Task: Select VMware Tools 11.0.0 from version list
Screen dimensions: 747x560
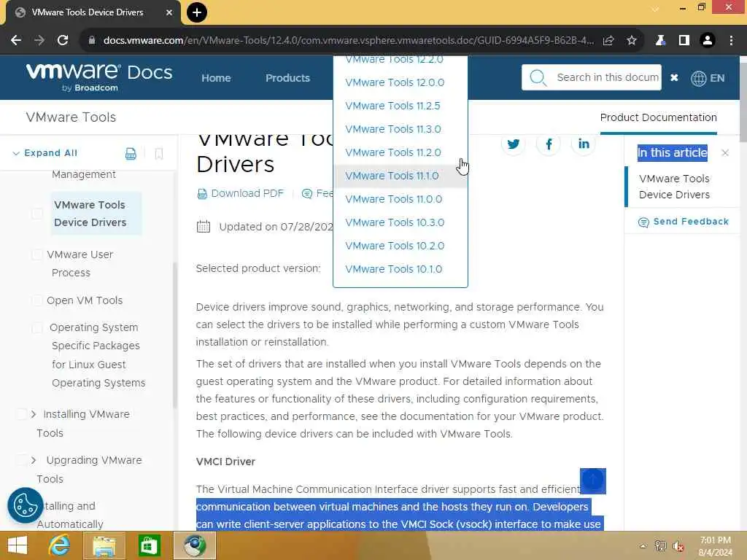Action: coord(393,199)
